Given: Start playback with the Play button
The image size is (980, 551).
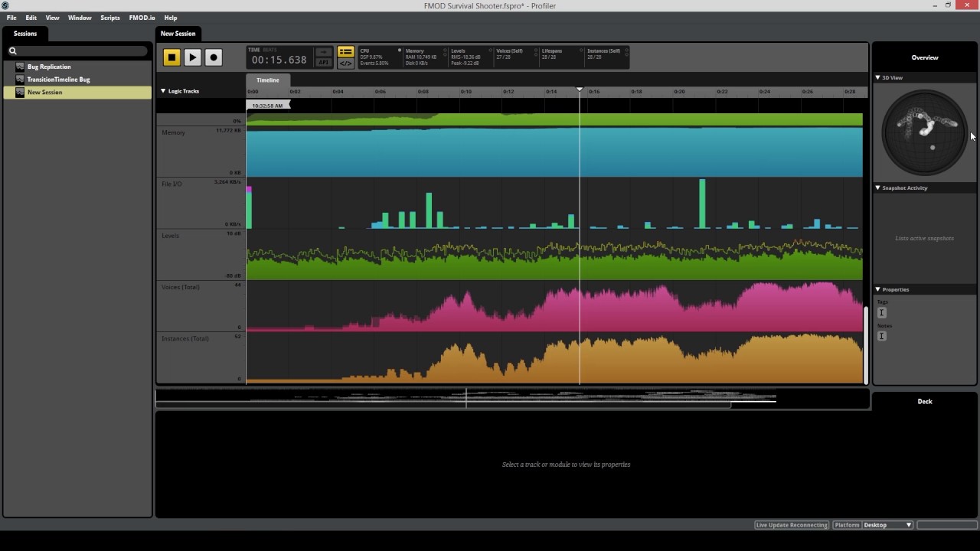Looking at the screenshot, I should (x=192, y=57).
